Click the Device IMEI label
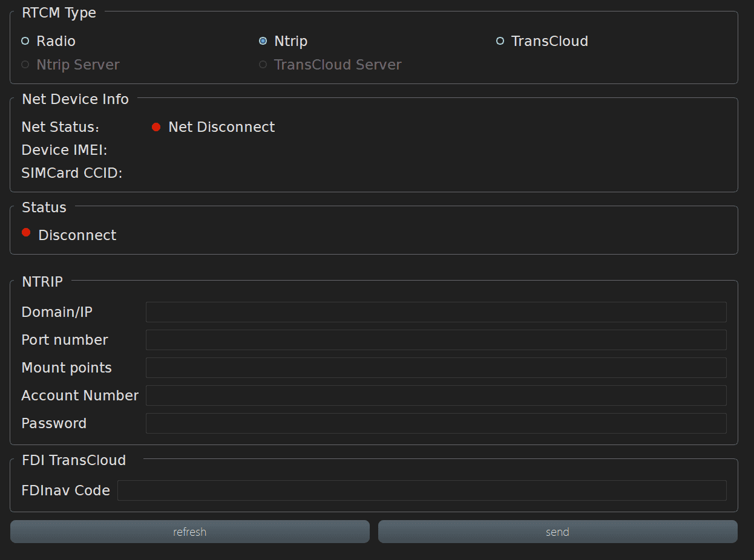754x560 pixels. tap(64, 150)
